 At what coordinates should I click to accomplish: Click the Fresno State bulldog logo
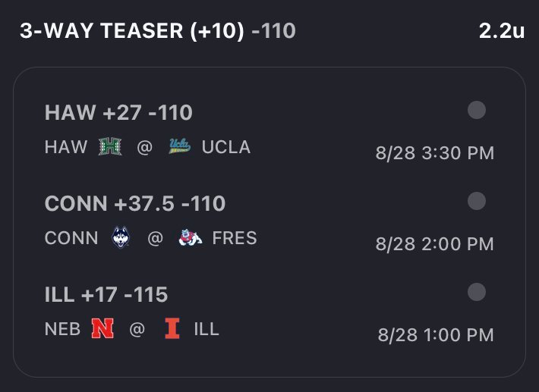[191, 237]
